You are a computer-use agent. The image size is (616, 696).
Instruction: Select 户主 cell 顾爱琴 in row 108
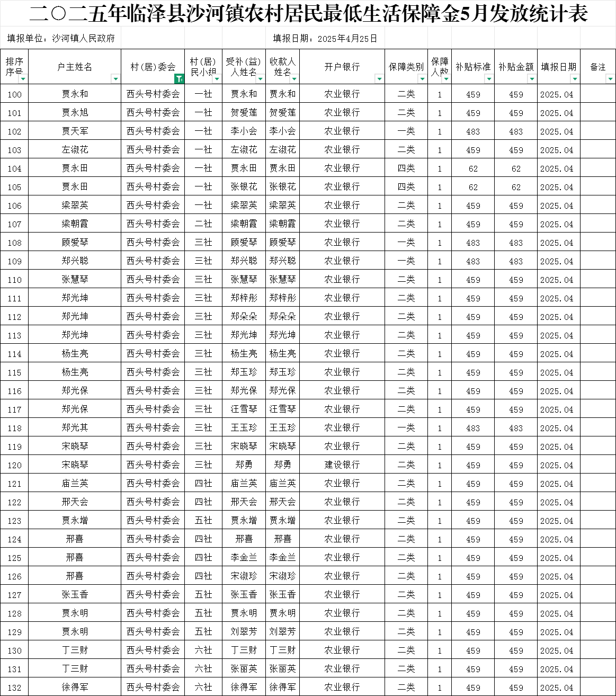75,243
